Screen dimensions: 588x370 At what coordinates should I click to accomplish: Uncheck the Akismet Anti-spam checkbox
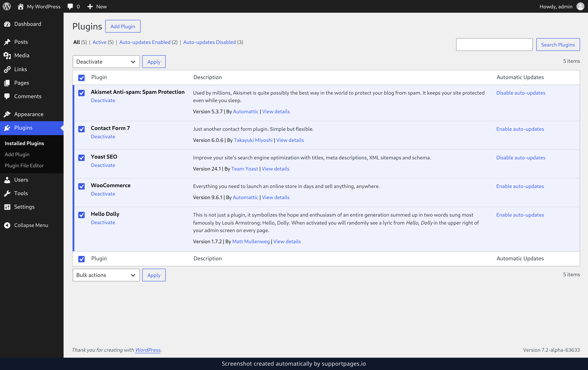tap(81, 93)
